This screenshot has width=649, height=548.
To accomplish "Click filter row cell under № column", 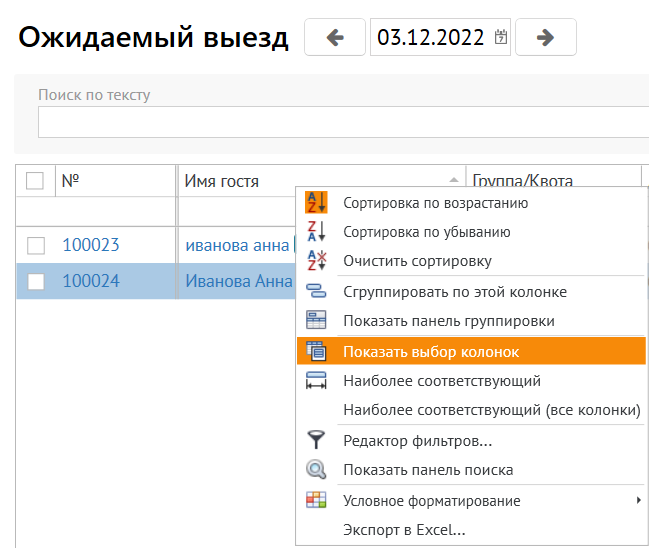I will [x=115, y=212].
